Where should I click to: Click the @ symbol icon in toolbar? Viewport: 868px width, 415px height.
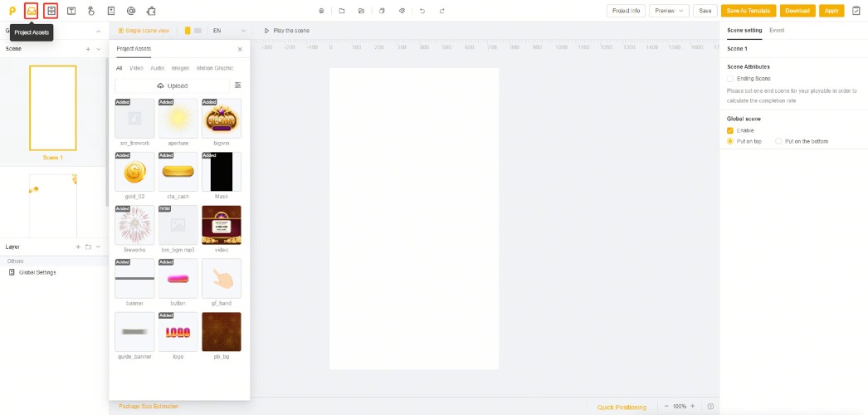130,11
